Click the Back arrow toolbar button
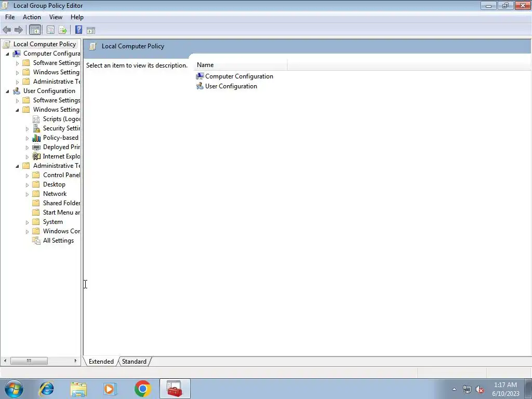The width and height of the screenshot is (532, 399). (7, 30)
